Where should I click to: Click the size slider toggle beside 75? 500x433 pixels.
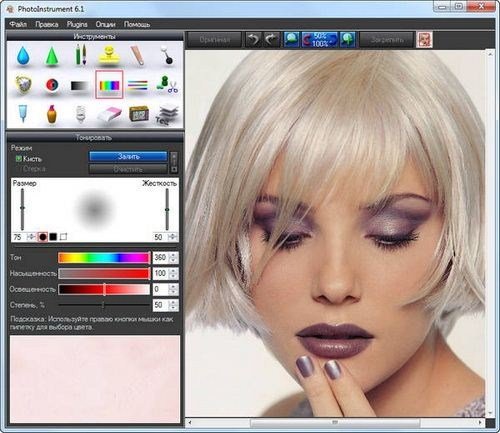click(31, 237)
